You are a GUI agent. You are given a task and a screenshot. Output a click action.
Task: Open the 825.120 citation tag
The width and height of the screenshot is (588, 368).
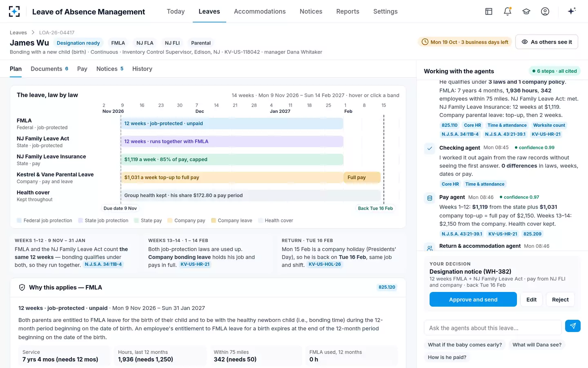point(387,287)
